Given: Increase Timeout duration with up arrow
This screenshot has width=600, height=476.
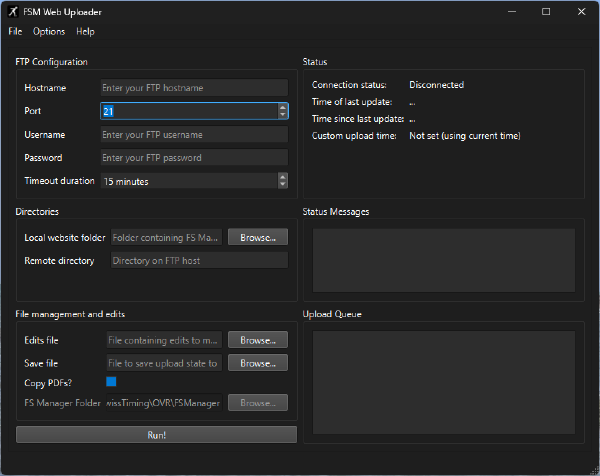Looking at the screenshot, I should tap(283, 177).
